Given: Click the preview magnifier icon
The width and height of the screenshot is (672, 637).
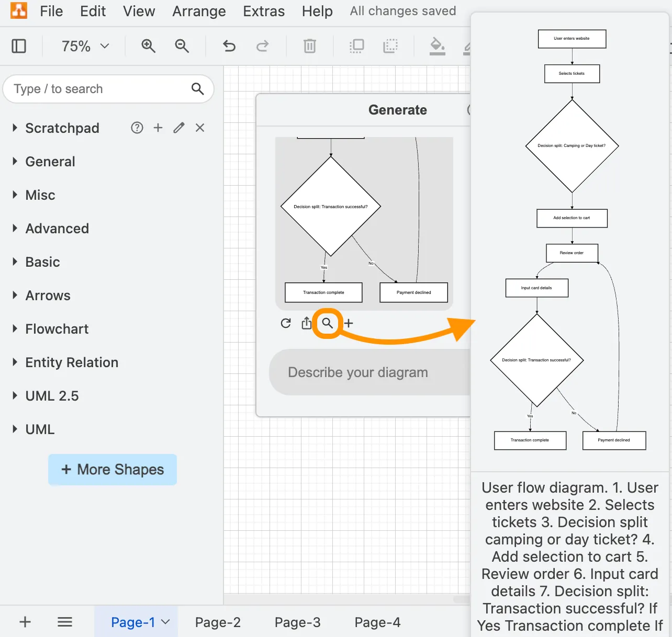Looking at the screenshot, I should [328, 323].
